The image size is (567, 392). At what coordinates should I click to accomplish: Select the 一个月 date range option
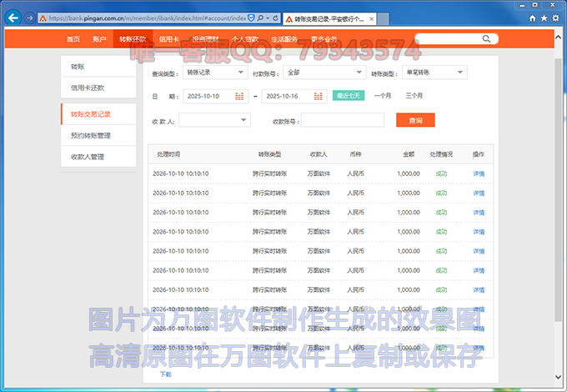point(382,96)
